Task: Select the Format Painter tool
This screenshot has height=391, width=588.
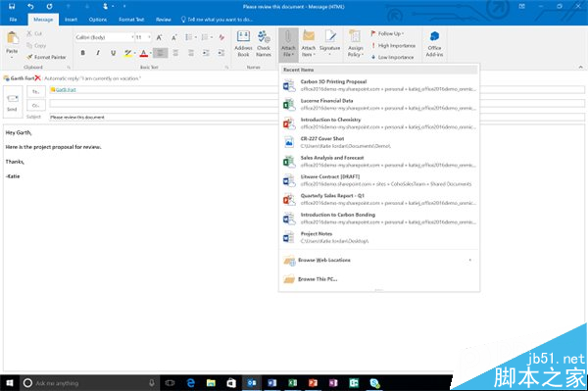Action: coord(46,57)
